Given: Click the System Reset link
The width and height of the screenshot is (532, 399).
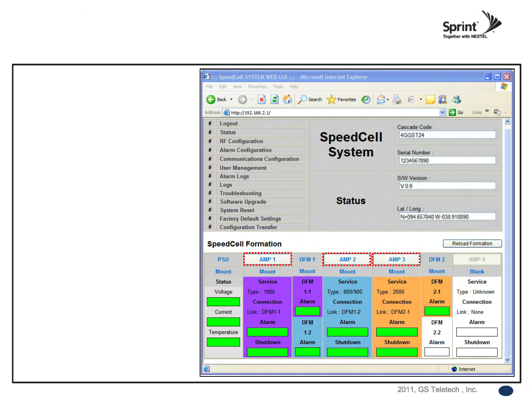Looking at the screenshot, I should 237,210.
